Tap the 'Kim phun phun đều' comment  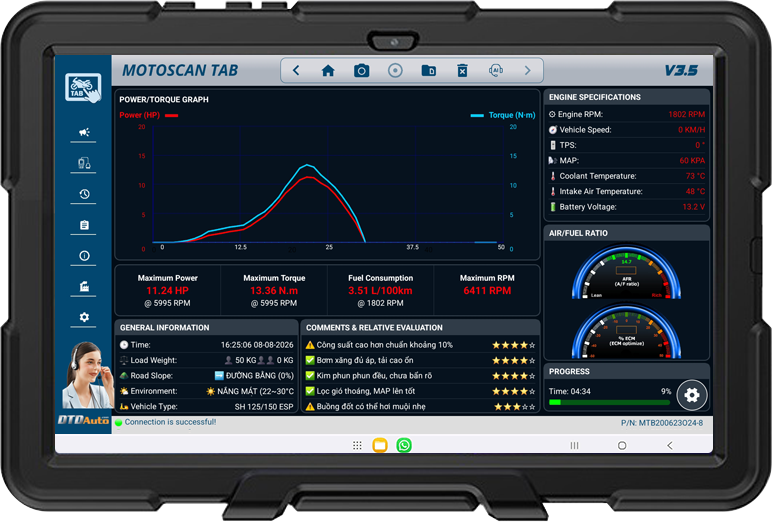coord(374,376)
